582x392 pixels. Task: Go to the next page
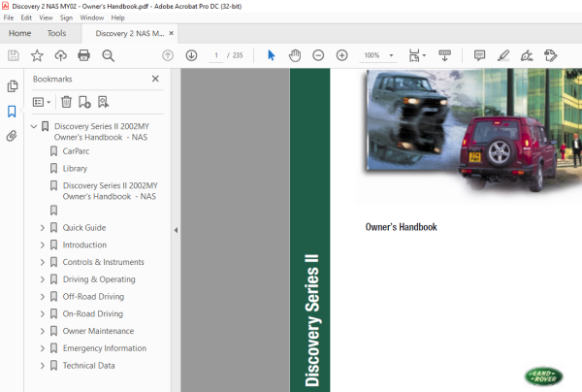[x=191, y=55]
